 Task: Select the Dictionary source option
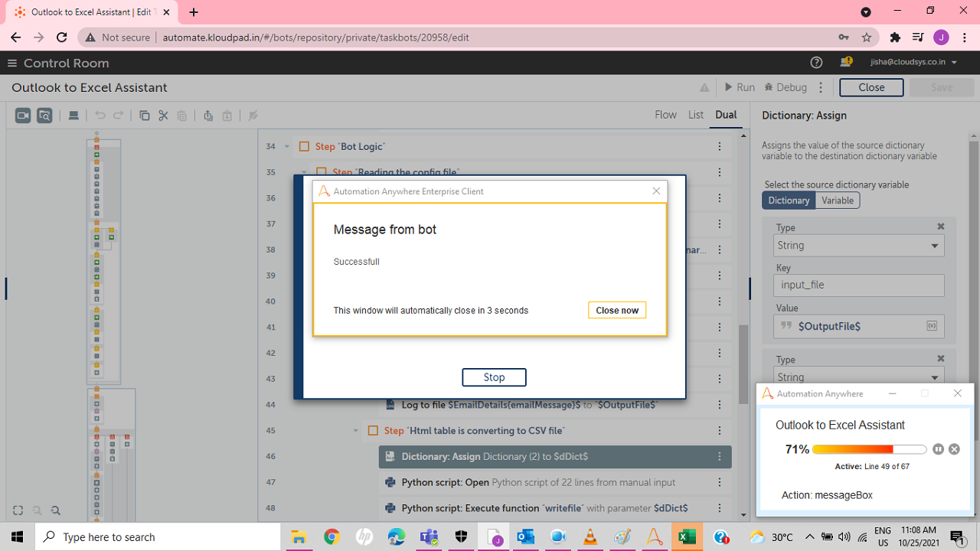[x=789, y=201]
